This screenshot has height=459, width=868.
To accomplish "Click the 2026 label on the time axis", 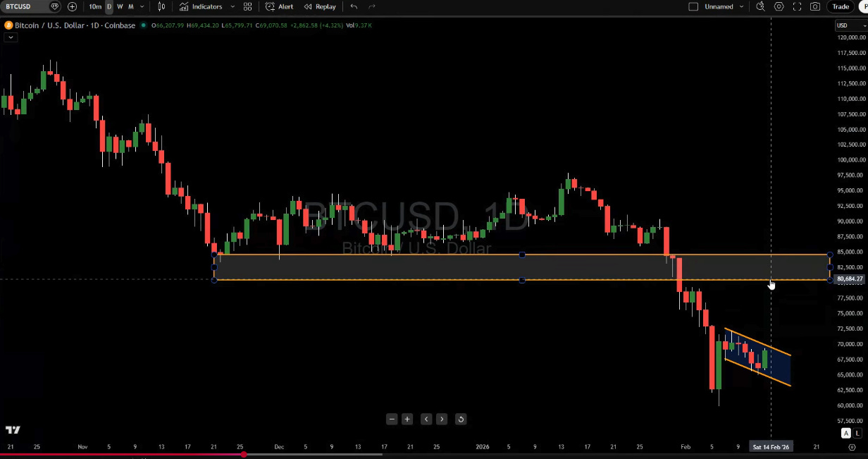I will pyautogui.click(x=483, y=446).
